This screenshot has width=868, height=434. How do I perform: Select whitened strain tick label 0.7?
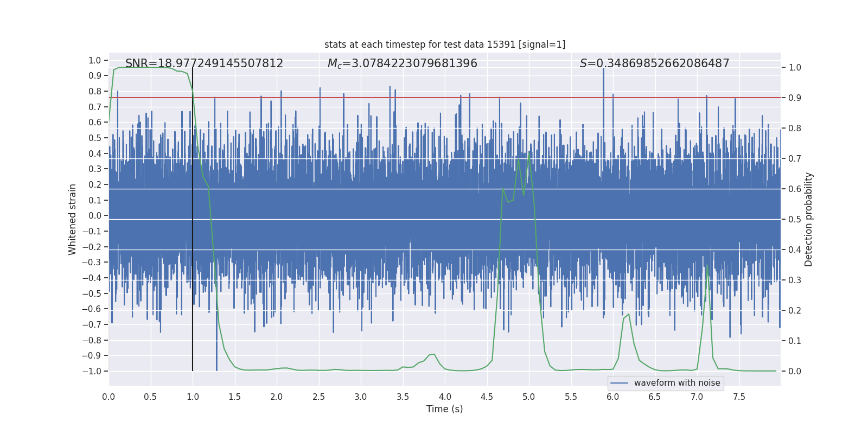tap(95, 107)
